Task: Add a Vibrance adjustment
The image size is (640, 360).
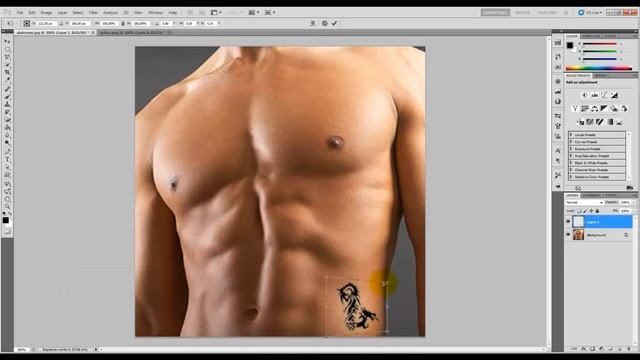Action: [x=575, y=108]
